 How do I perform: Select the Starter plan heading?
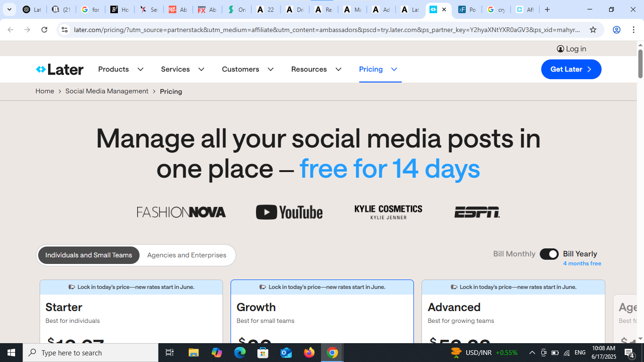pos(64,307)
